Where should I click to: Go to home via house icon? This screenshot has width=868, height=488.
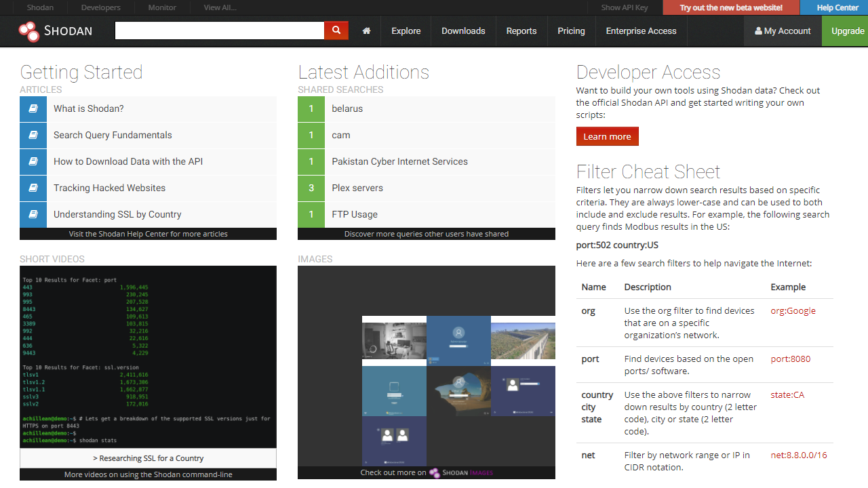pos(366,31)
